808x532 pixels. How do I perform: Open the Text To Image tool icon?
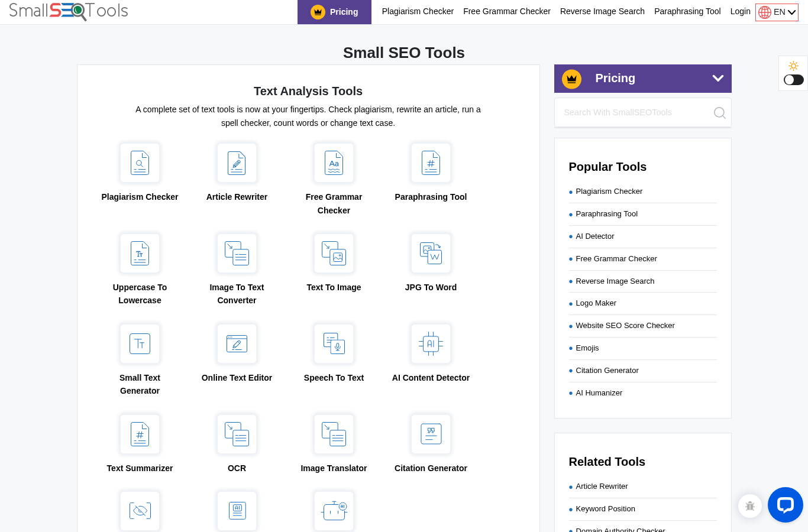pos(334,254)
